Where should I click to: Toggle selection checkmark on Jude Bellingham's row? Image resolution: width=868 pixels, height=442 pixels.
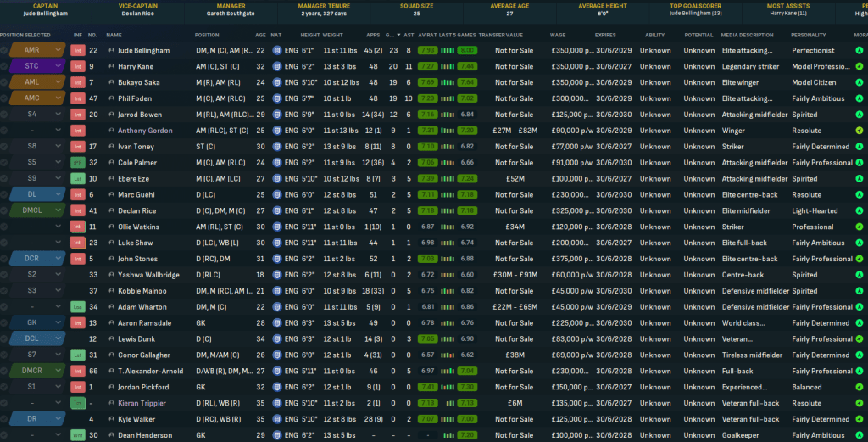(4, 51)
